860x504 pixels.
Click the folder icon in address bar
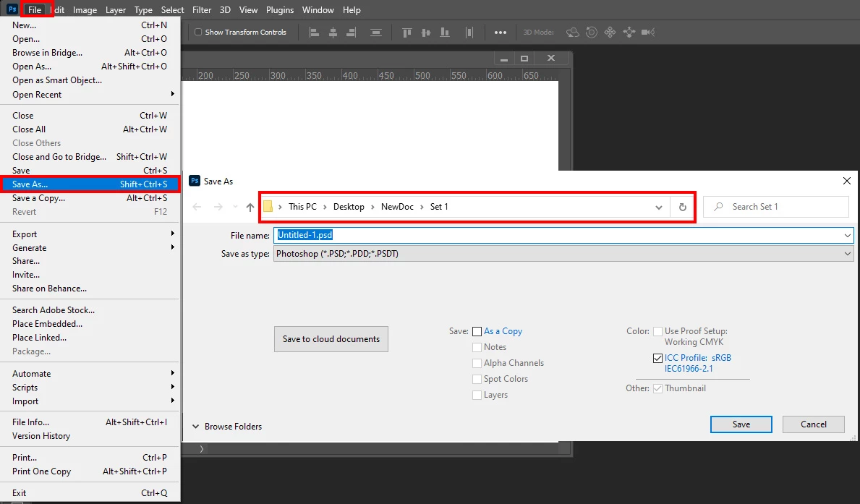268,206
